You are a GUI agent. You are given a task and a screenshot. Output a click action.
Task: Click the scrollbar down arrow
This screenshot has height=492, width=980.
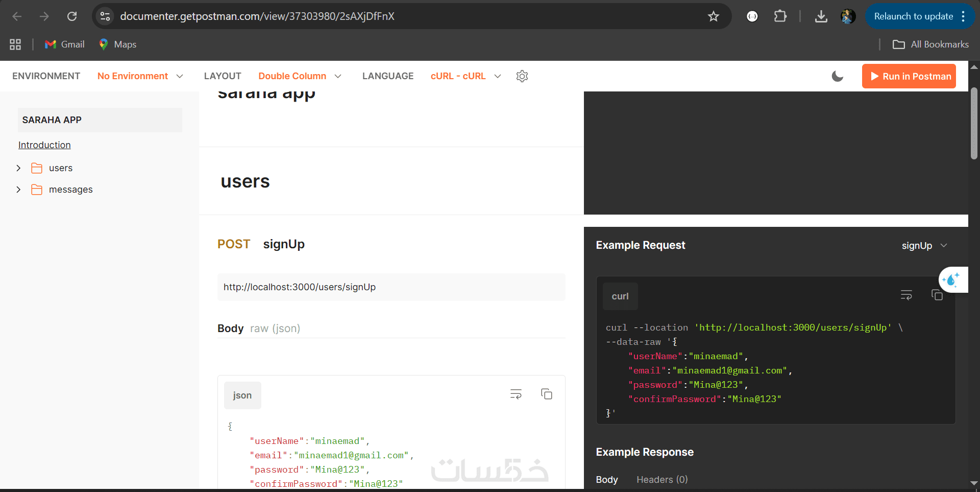click(974, 483)
